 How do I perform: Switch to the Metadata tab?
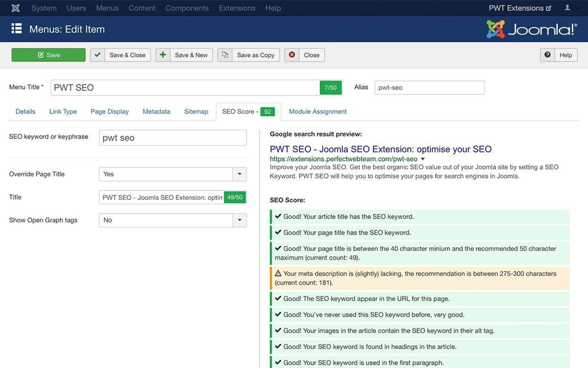[x=156, y=112]
